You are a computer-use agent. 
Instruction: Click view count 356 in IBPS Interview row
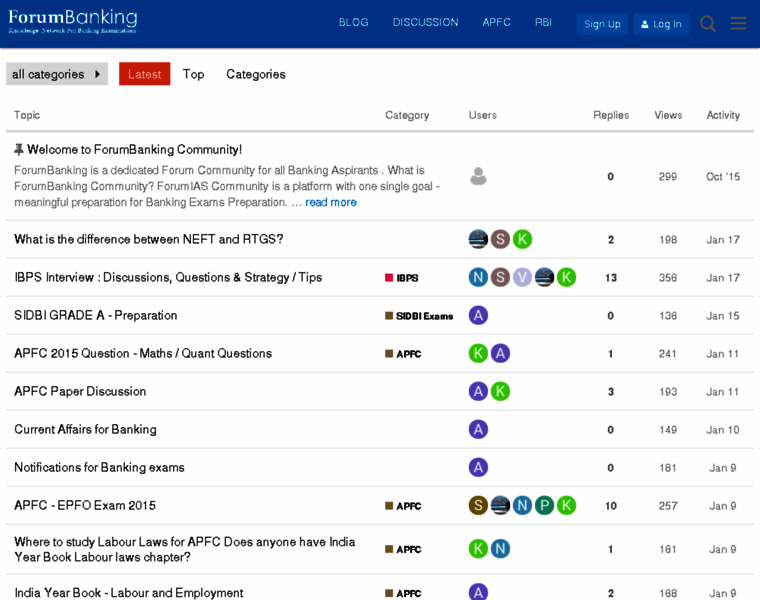[668, 278]
